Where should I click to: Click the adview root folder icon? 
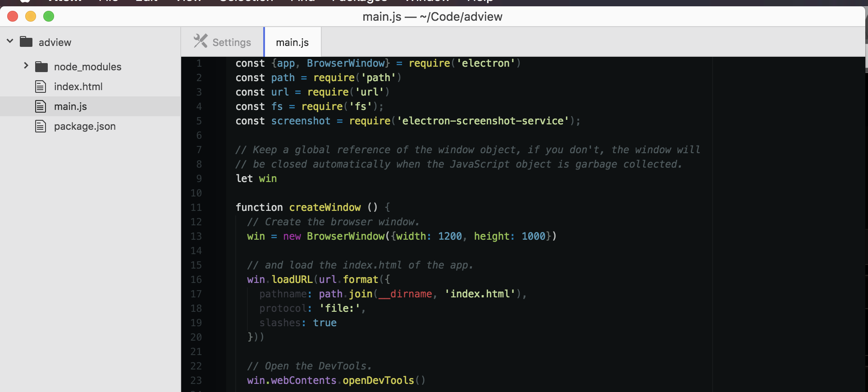(x=26, y=42)
